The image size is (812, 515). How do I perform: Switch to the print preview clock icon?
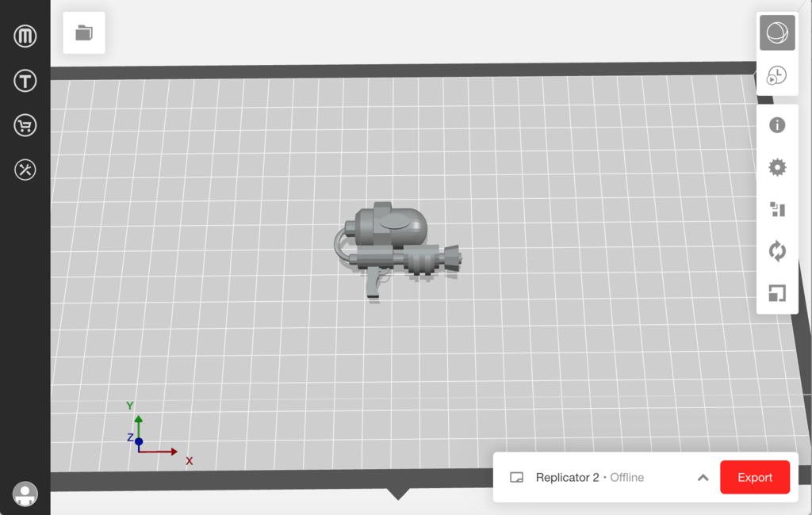pos(777,75)
